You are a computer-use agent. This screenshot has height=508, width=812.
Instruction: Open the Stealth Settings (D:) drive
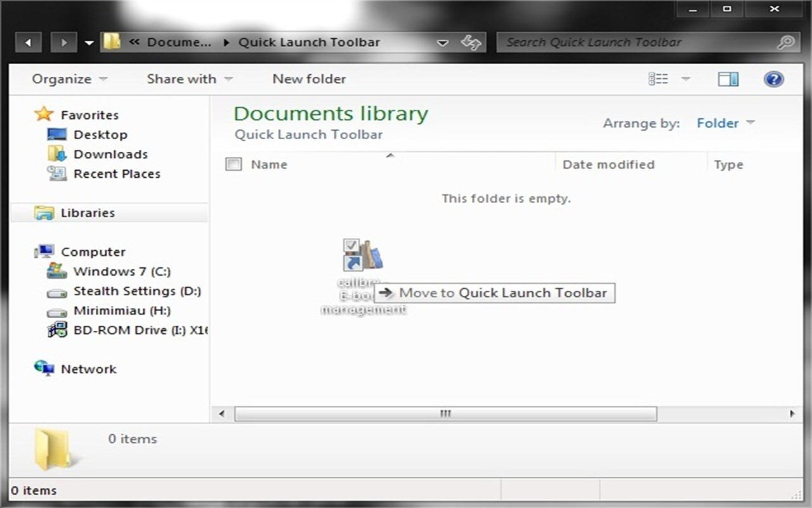coord(137,291)
